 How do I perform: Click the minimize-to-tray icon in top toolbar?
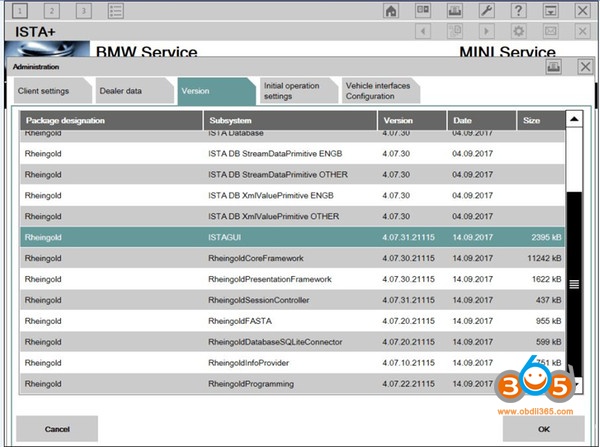click(550, 10)
